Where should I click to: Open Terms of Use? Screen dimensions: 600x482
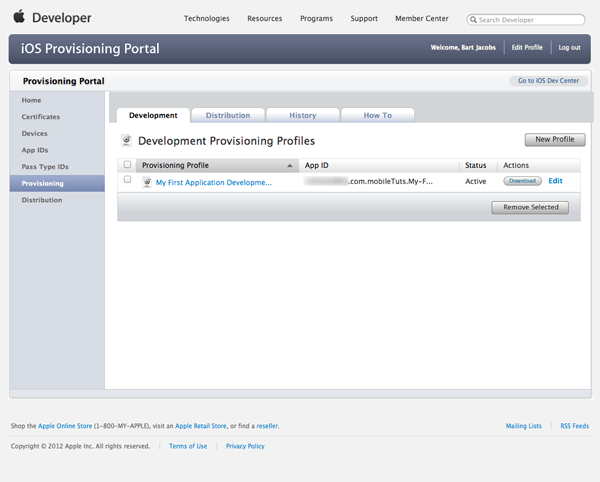coord(188,446)
